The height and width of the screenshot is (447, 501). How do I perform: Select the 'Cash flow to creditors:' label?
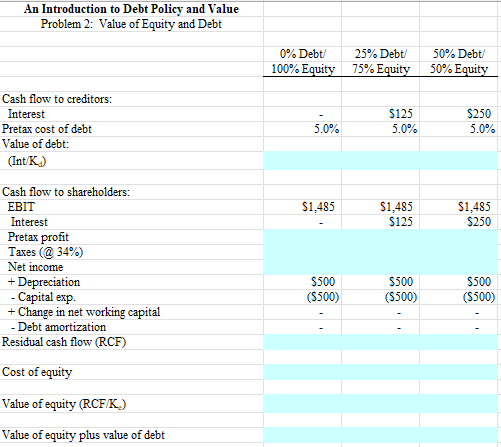57,99
